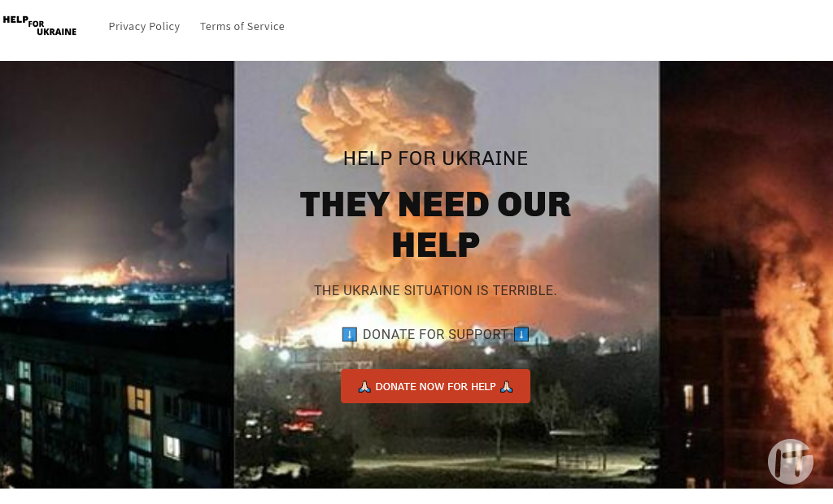Open the Privacy Policy page

pos(144,27)
